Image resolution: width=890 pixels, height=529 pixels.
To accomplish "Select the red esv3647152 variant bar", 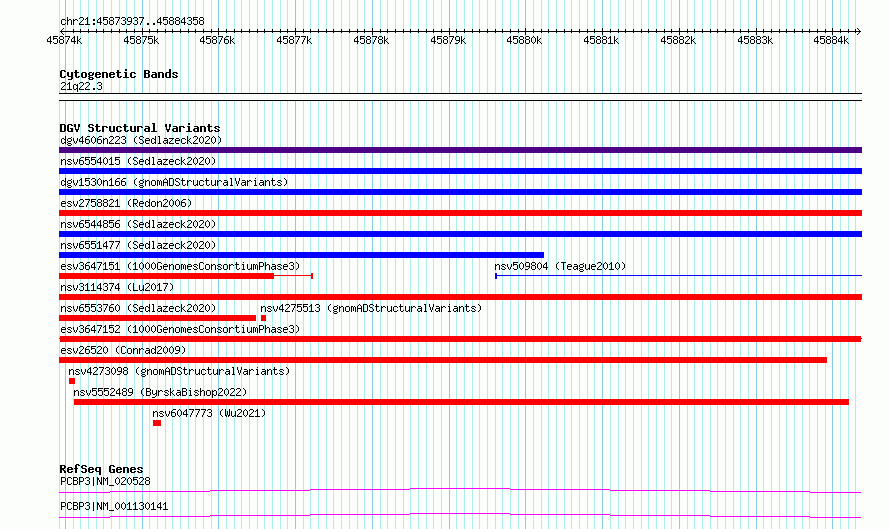I will pos(460,339).
